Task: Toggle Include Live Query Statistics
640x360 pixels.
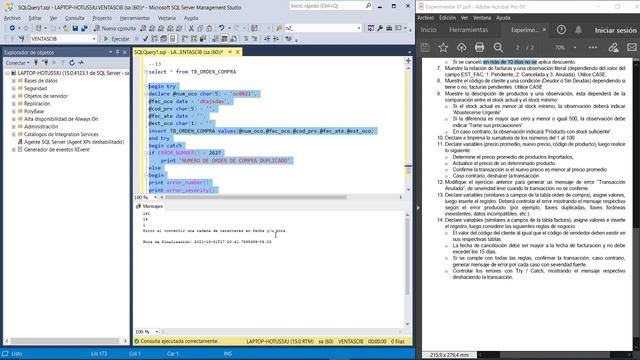Action: (x=193, y=39)
